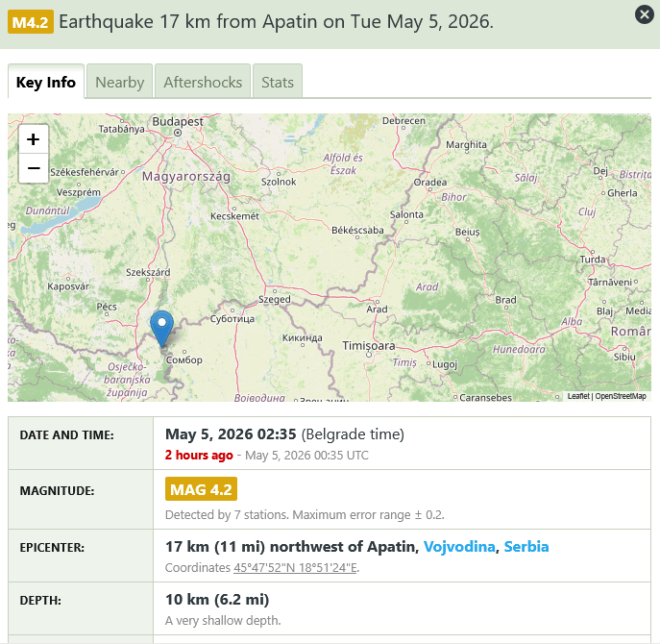The height and width of the screenshot is (644, 660).
Task: Select the Stats tab
Action: pyautogui.click(x=278, y=82)
